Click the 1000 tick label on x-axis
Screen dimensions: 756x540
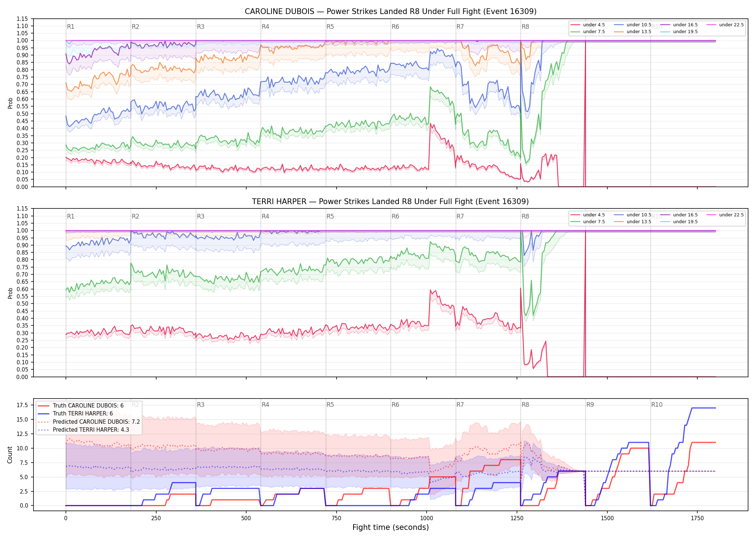tap(427, 518)
